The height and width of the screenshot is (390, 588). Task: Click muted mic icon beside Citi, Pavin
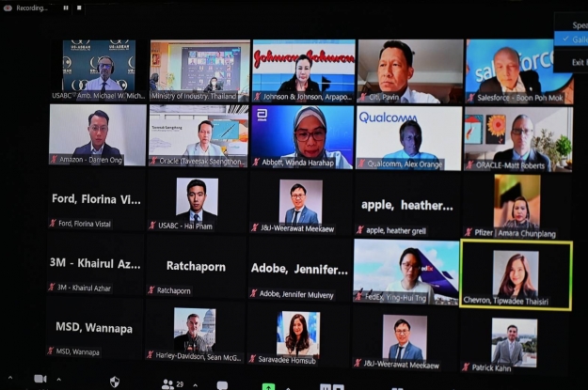pos(363,98)
